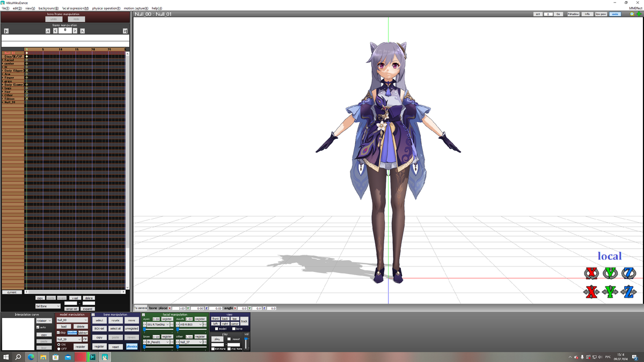This screenshot has width=644, height=362.
Task: Click previous brow morph arrow button
Action: click(145, 342)
